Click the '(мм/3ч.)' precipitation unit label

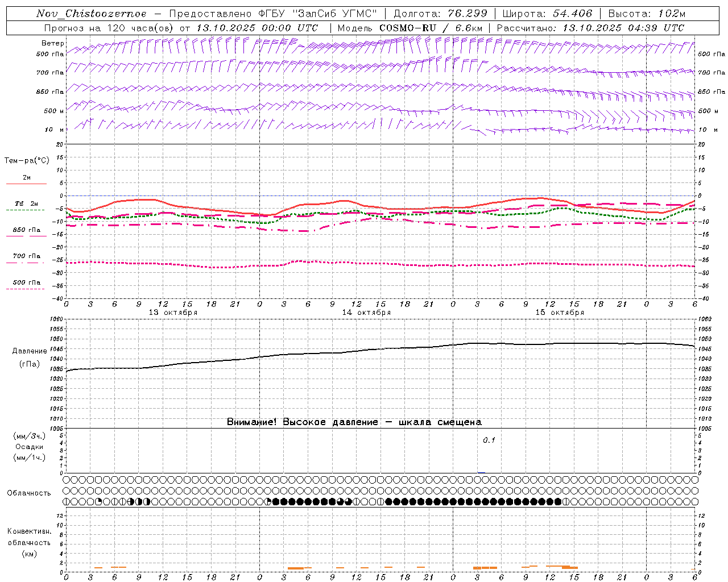pos(30,436)
